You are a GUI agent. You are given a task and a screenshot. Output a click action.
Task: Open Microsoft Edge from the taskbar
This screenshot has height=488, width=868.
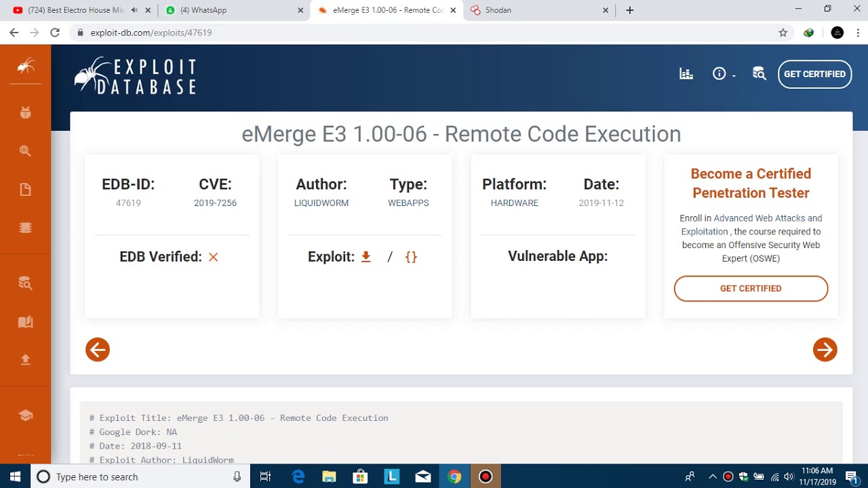[x=298, y=476]
